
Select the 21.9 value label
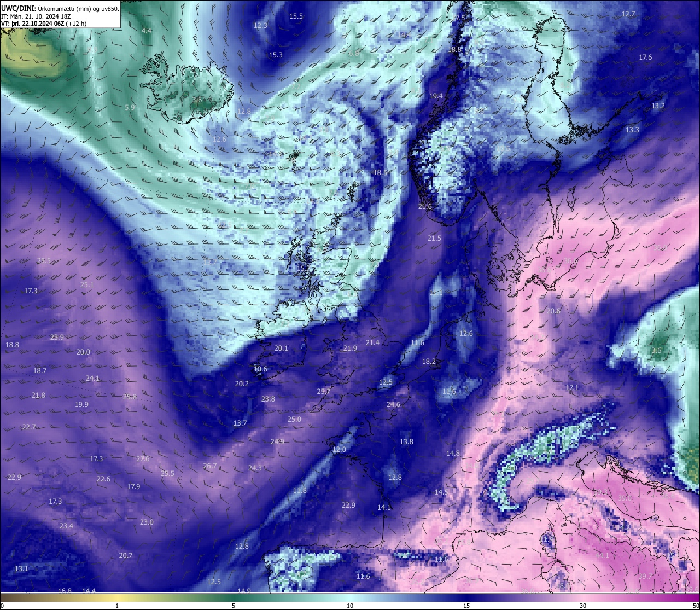pyautogui.click(x=350, y=348)
